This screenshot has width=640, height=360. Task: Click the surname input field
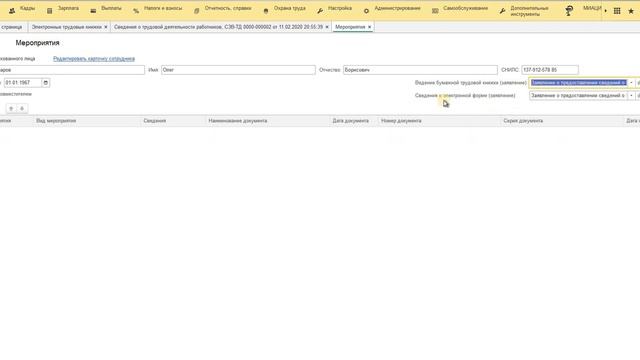(x=72, y=70)
